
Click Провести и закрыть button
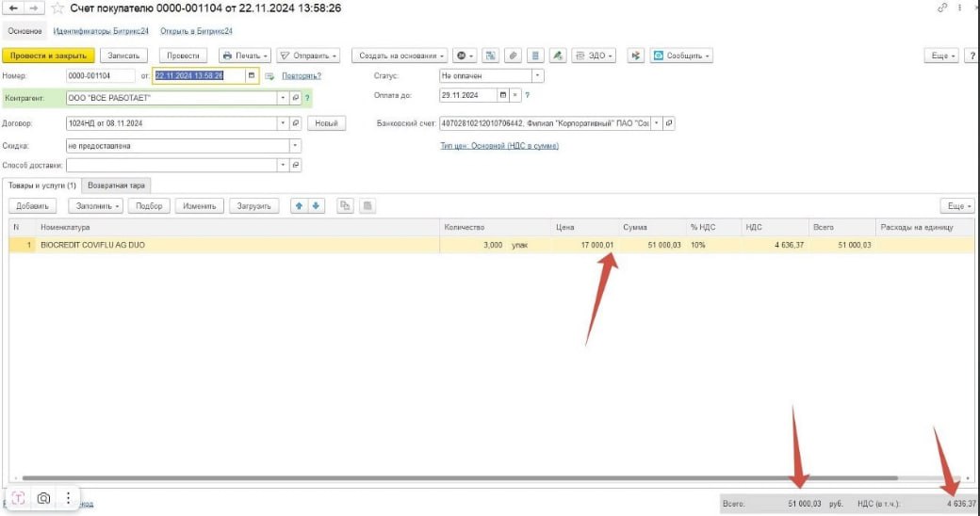[49, 56]
